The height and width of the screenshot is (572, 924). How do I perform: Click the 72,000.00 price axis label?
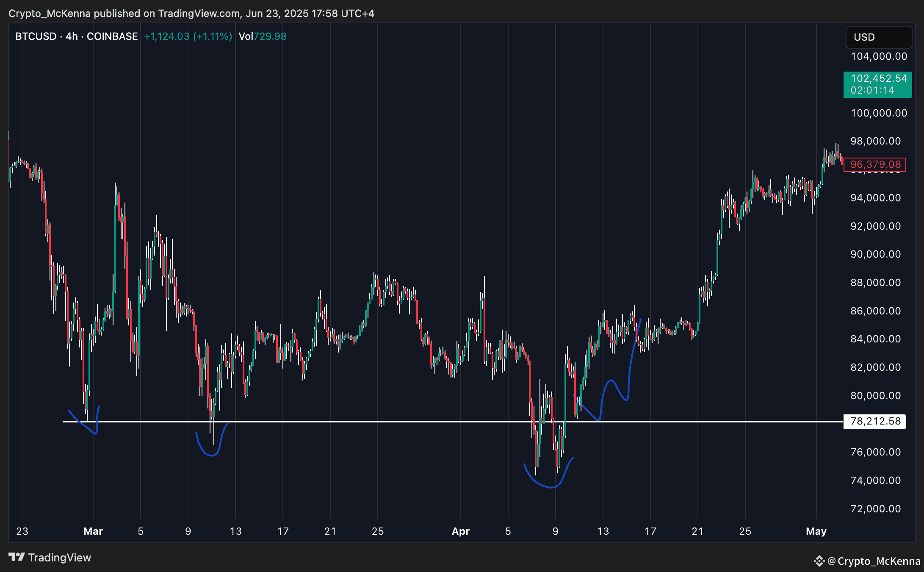point(876,509)
